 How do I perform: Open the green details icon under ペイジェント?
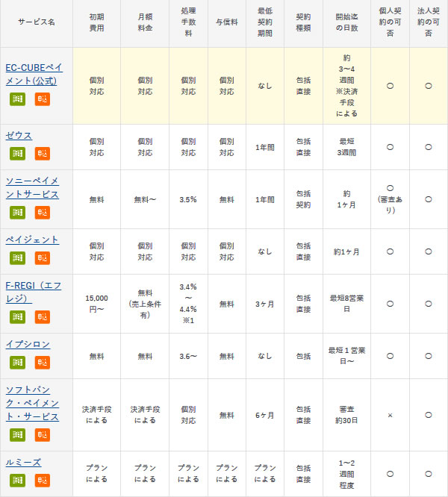18,257
